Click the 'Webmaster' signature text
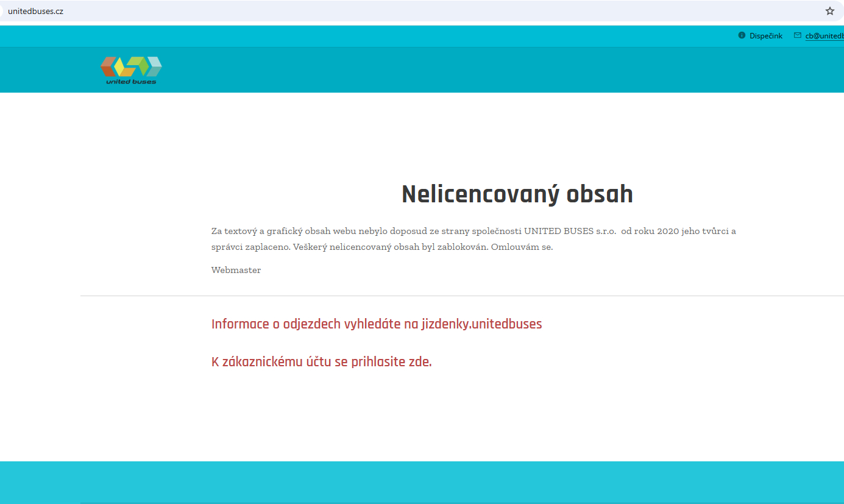844x504 pixels. [236, 270]
